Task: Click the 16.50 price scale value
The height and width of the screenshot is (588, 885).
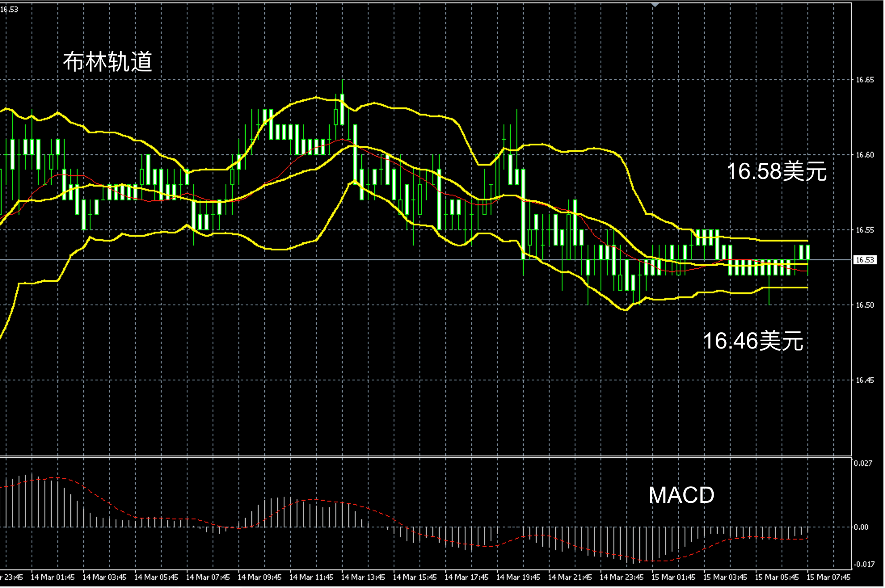Action: pyautogui.click(x=864, y=305)
